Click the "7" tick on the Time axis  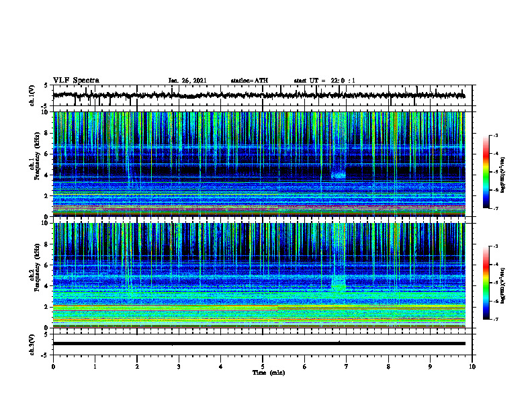pos(347,367)
